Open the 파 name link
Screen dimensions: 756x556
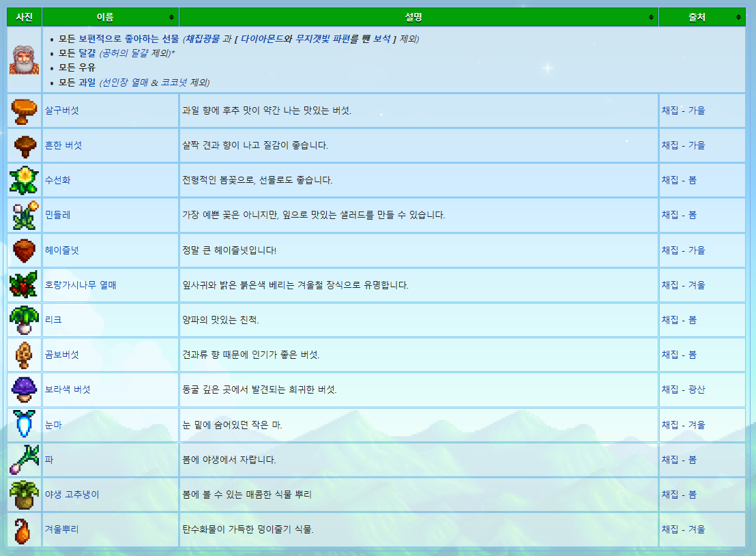tap(48, 460)
